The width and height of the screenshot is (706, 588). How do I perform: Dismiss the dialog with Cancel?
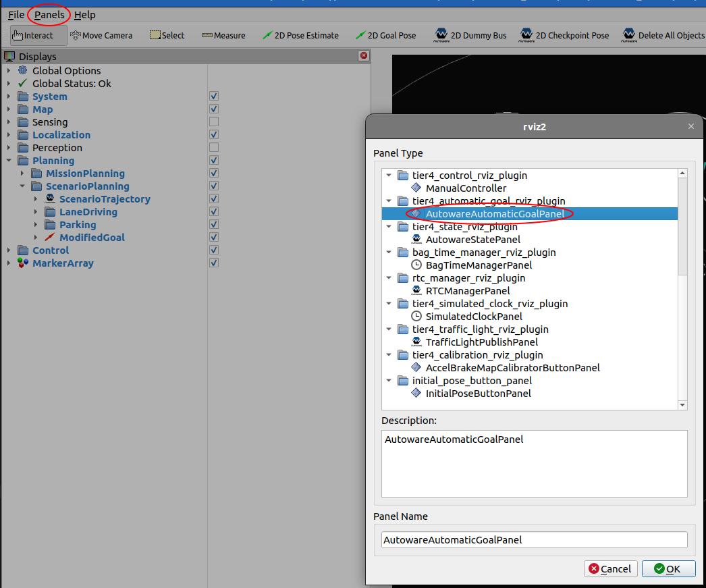pos(610,568)
